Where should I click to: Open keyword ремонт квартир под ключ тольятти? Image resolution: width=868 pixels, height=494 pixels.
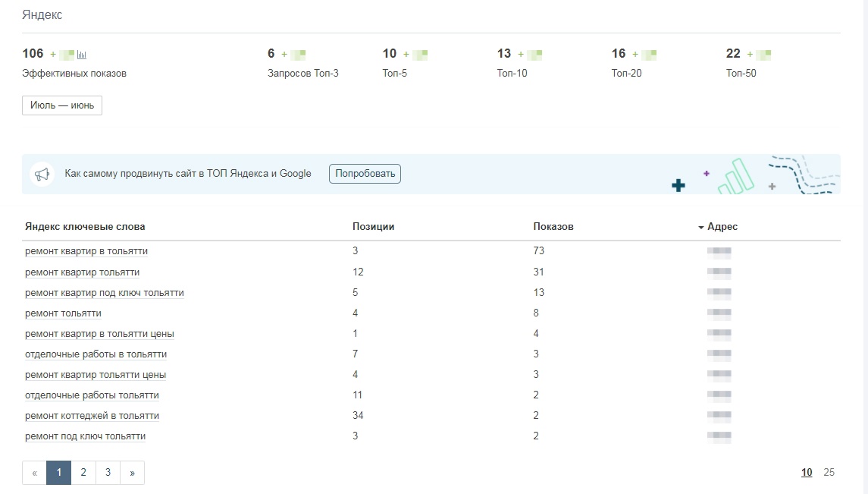pyautogui.click(x=105, y=293)
